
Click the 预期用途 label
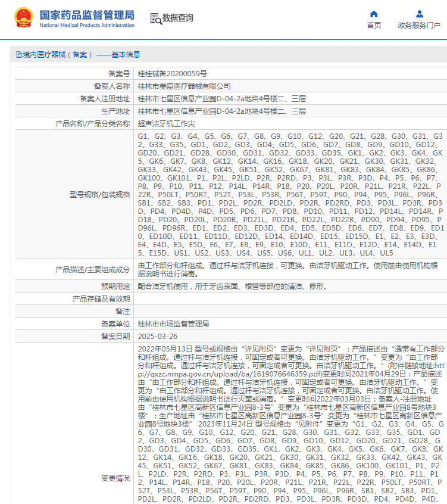pyautogui.click(x=115, y=287)
